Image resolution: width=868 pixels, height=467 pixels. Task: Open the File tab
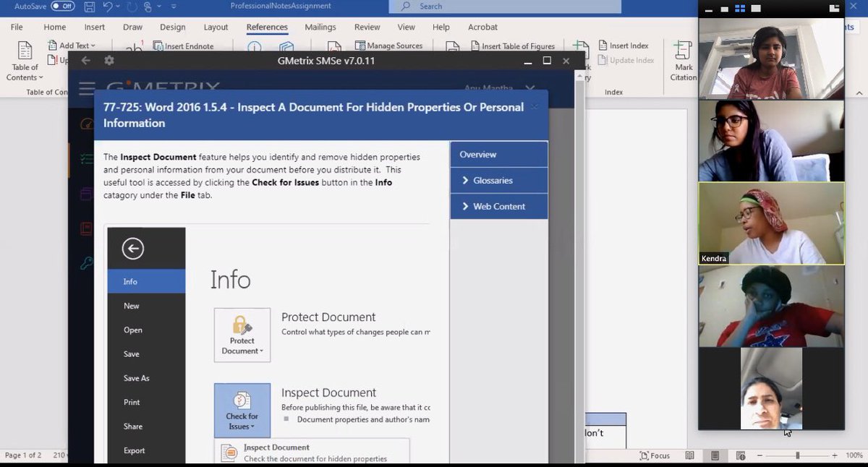pyautogui.click(x=17, y=27)
